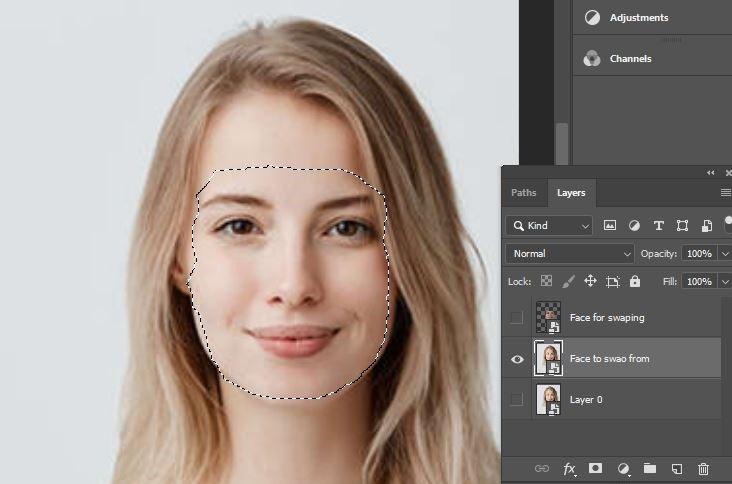This screenshot has width=732, height=484.
Task: Create new adjustment layer icon
Action: tap(623, 469)
